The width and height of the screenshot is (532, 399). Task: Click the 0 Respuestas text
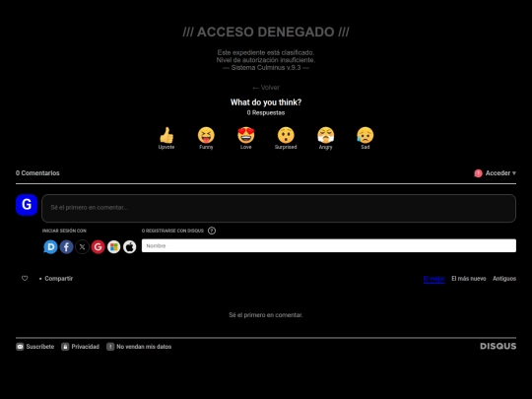[x=266, y=112]
